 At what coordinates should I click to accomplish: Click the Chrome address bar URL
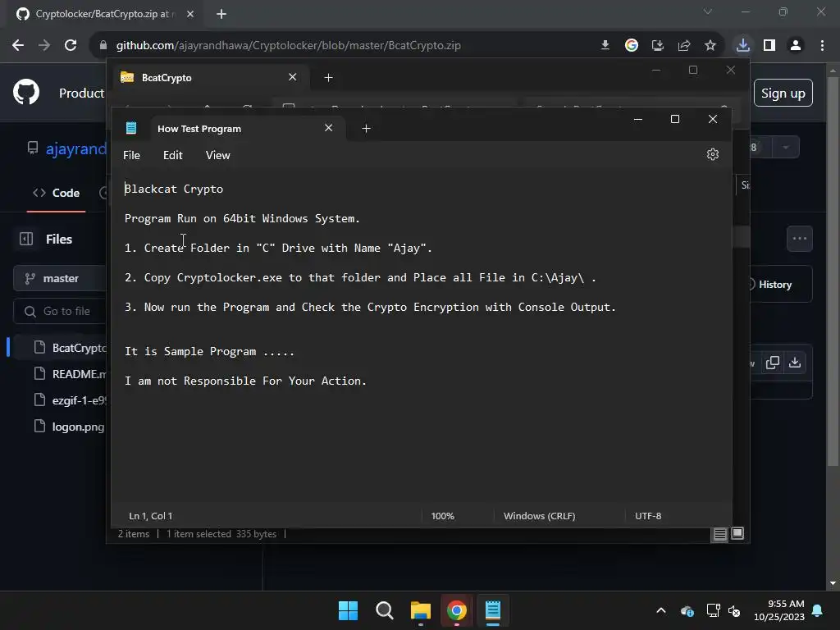click(x=289, y=46)
